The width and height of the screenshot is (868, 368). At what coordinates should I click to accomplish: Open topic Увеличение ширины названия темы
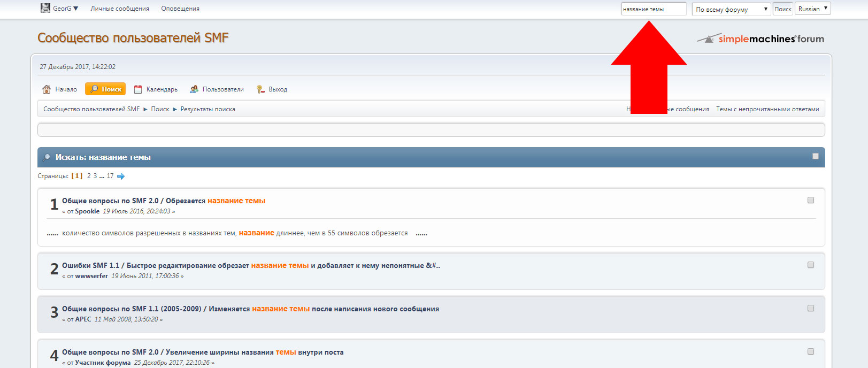coord(255,352)
